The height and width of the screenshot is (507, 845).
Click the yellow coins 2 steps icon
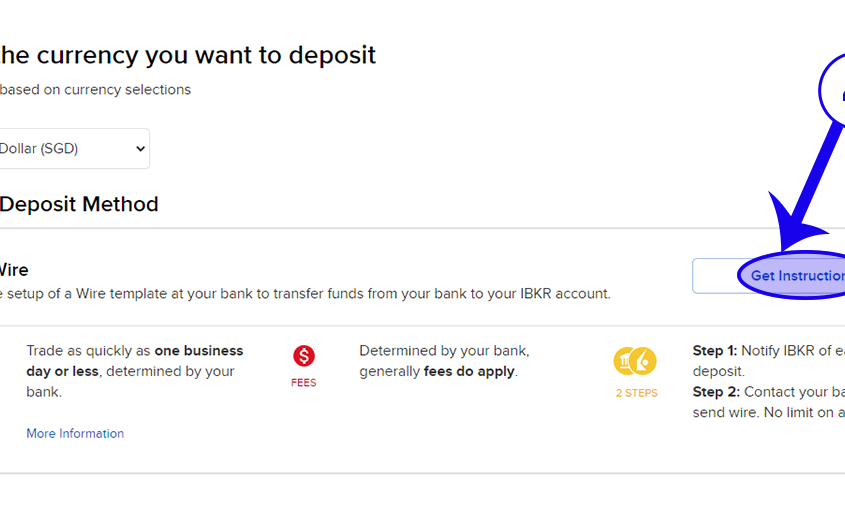[635, 361]
